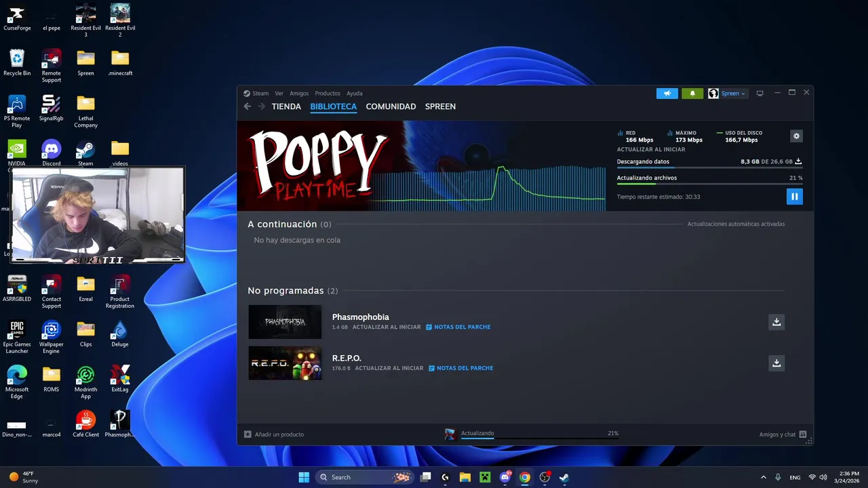Click Phasmophobia title text
This screenshot has height=488, width=868.
click(x=360, y=317)
